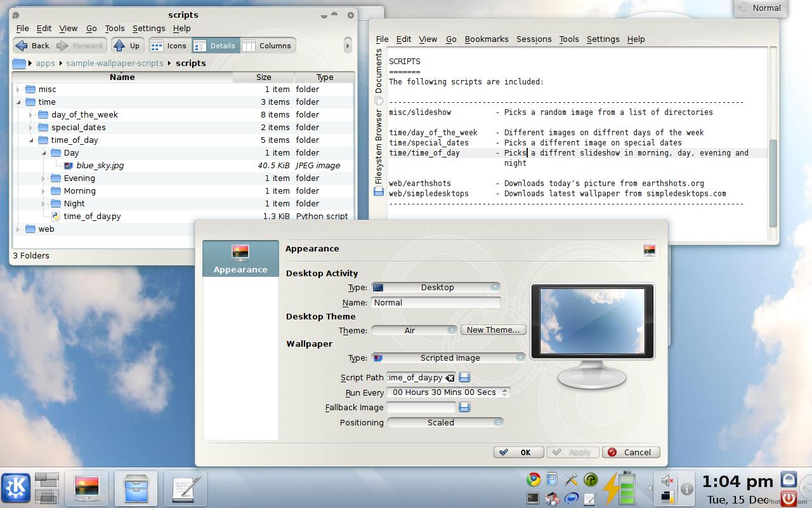This screenshot has width=812, height=508.
Task: Switch file manager to Columns view
Action: click(x=267, y=46)
